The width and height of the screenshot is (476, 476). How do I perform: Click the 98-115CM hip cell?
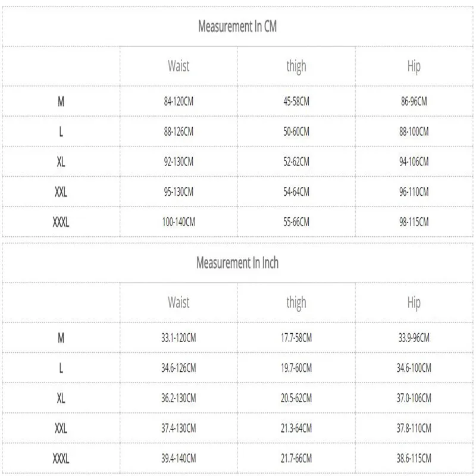pyautogui.click(x=414, y=222)
